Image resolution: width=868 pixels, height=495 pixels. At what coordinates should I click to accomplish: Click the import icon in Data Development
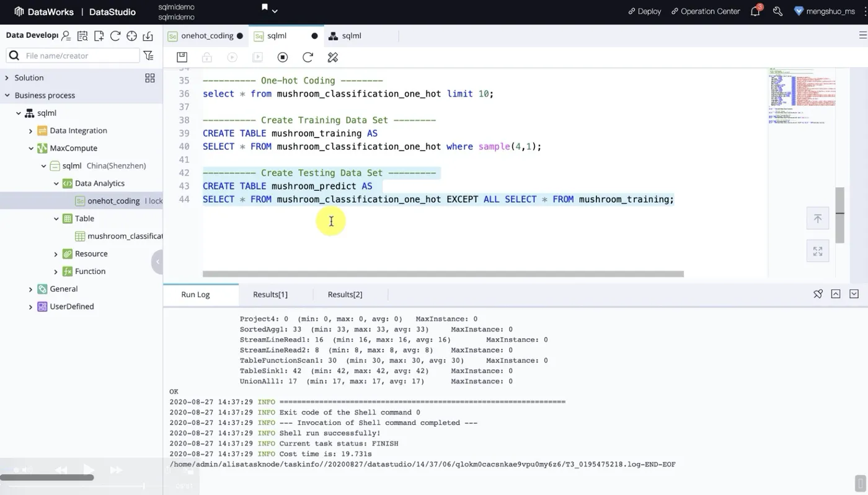tap(148, 36)
